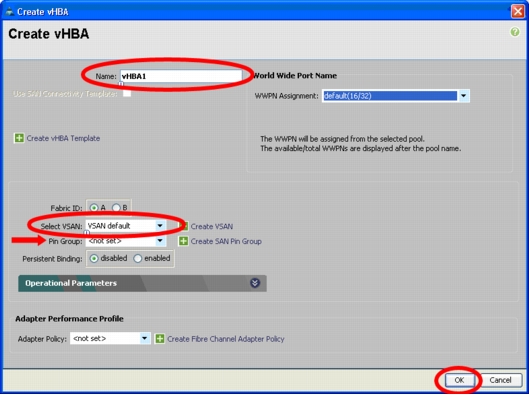Select Fabric ID B radio button
Viewport: 529px width, 395px height.
[x=116, y=208]
